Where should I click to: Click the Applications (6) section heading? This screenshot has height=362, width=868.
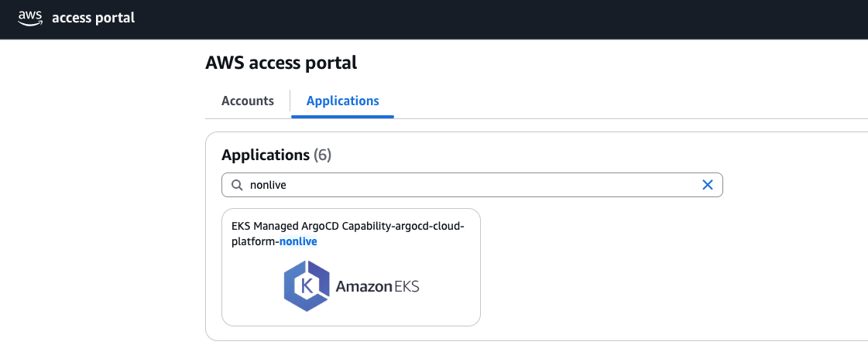[x=276, y=155]
